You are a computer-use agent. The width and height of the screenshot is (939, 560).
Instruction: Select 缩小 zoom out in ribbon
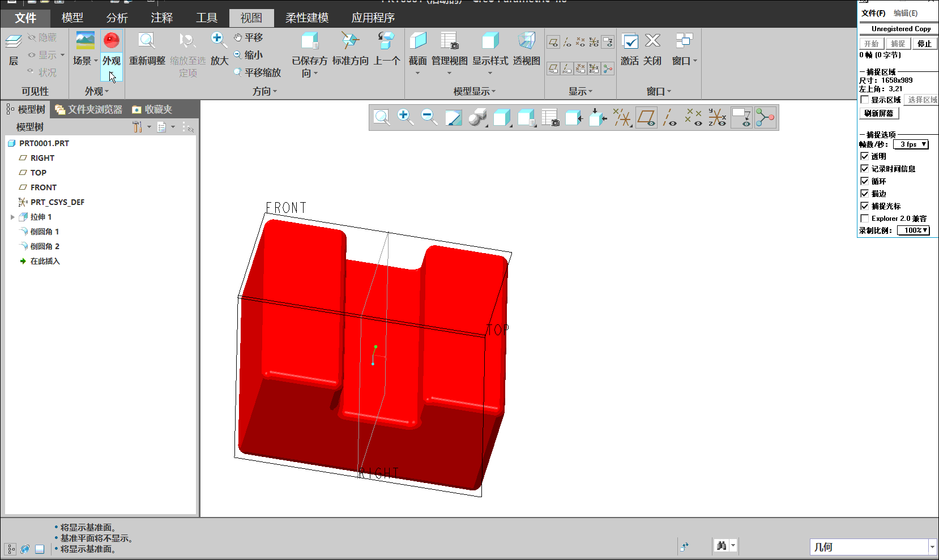point(249,55)
